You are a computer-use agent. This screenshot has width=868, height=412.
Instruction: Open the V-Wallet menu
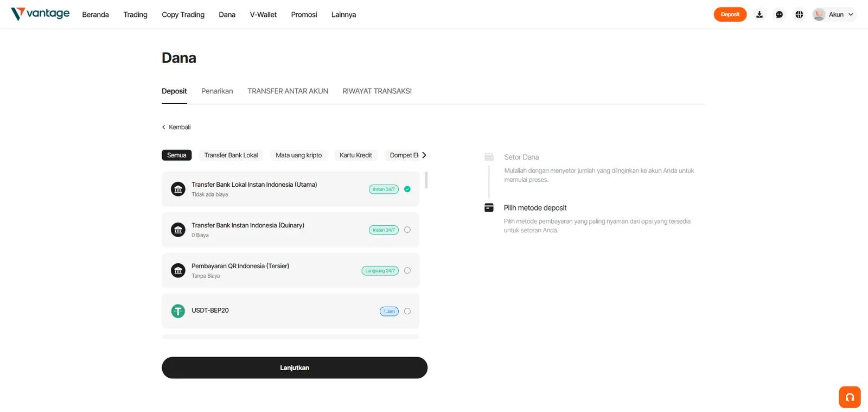click(x=263, y=15)
